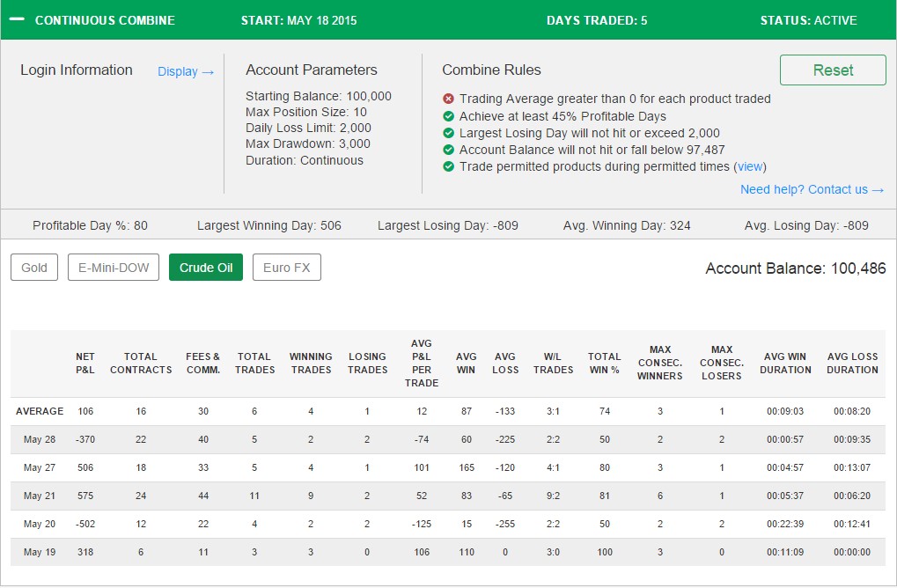Click the MAX CONSEC. LOSERS header
Screen dimensions: 897x588
point(721,363)
